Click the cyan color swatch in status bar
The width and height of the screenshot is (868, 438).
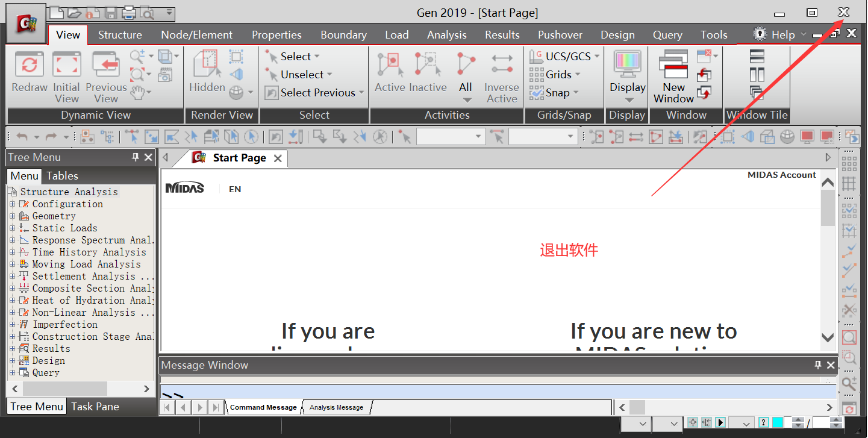(x=778, y=423)
